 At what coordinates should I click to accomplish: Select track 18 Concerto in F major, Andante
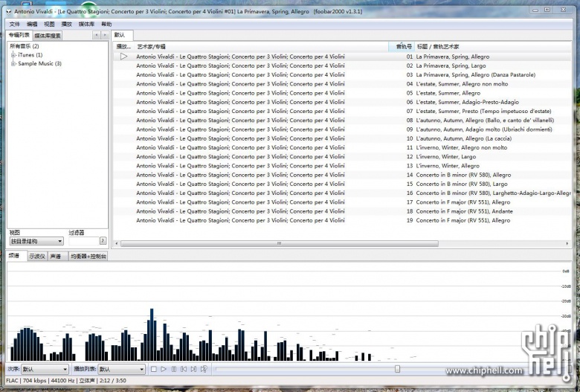click(343, 211)
